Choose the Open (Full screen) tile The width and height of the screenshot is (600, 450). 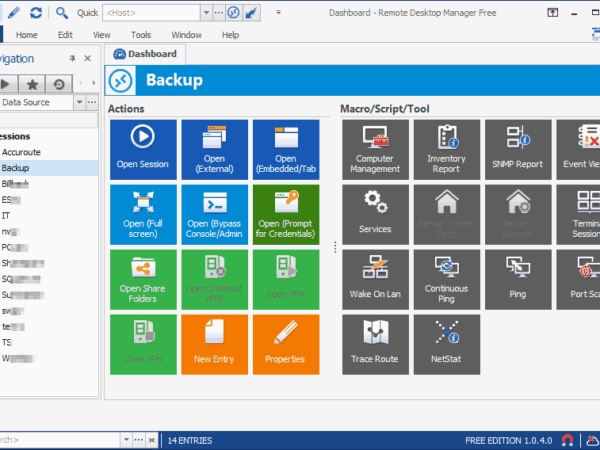pyautogui.click(x=143, y=215)
